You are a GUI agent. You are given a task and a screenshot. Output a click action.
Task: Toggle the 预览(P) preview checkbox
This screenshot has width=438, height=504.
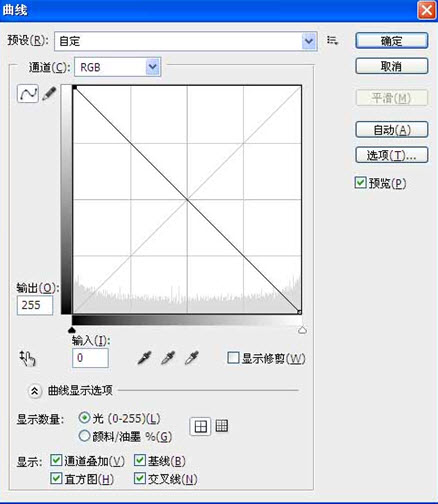point(360,183)
